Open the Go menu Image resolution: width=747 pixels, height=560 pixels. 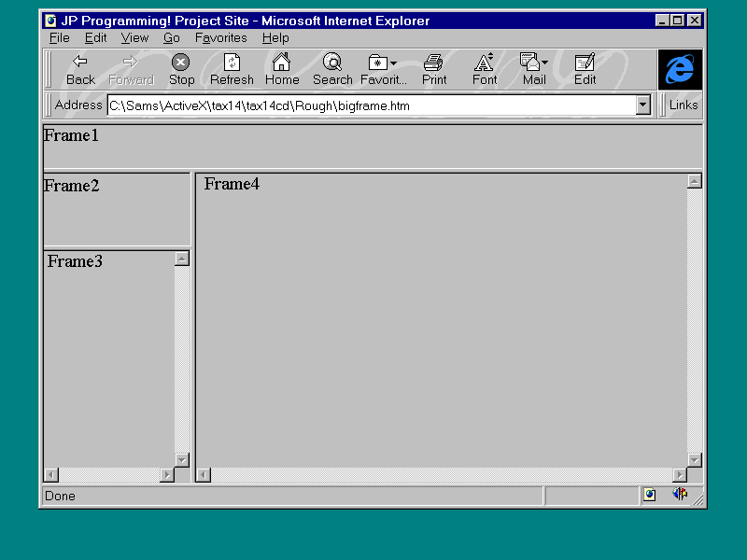172,38
